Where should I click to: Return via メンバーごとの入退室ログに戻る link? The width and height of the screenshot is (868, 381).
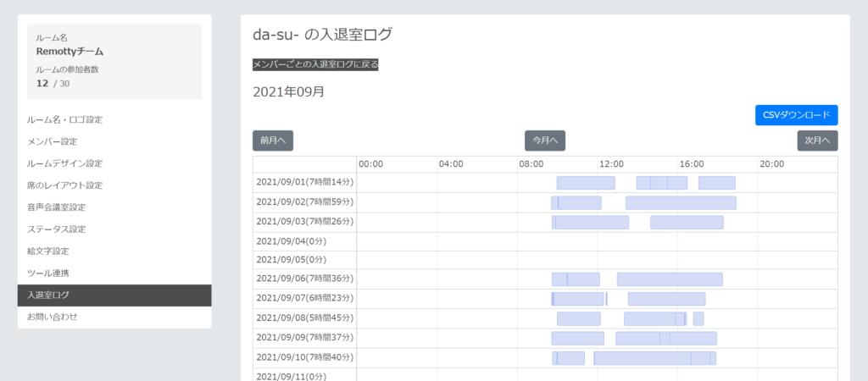coord(315,64)
